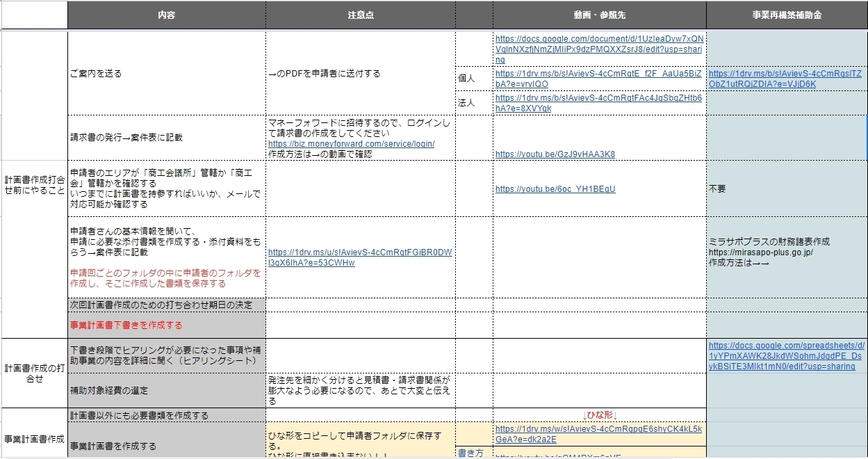The width and height of the screenshot is (868, 459).
Task: Click the 次回計画書作成のための打ち合わせ期日の決定 cell
Action: tap(167, 305)
